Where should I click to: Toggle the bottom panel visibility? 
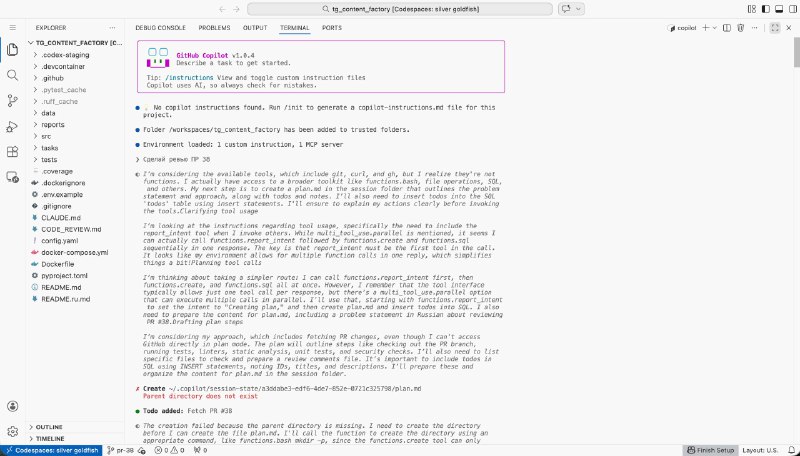pos(779,9)
